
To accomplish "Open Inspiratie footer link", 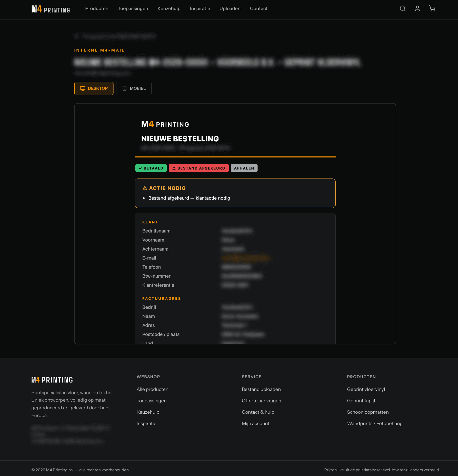I will click(x=146, y=423).
